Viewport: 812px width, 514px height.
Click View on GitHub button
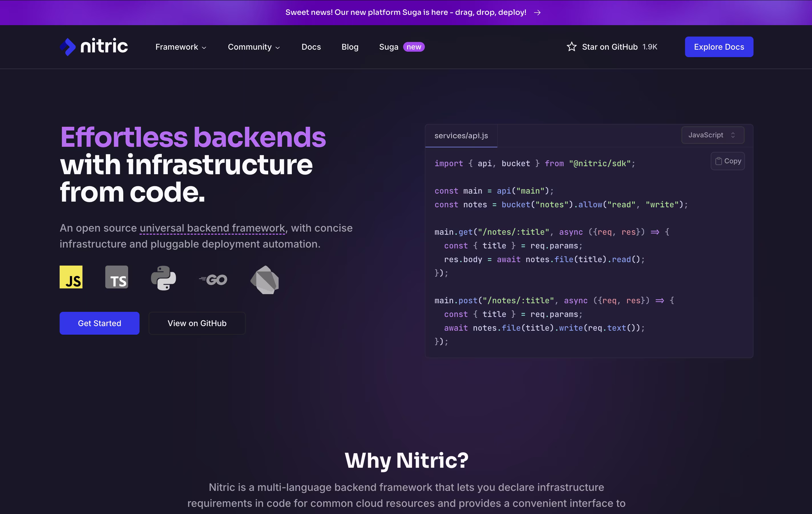coord(197,323)
